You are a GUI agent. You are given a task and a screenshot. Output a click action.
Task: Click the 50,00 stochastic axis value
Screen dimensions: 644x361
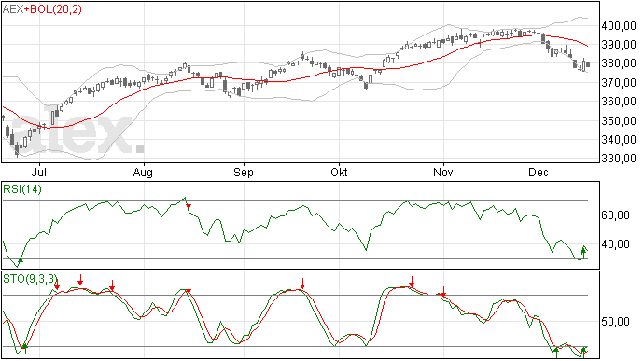pyautogui.click(x=616, y=322)
